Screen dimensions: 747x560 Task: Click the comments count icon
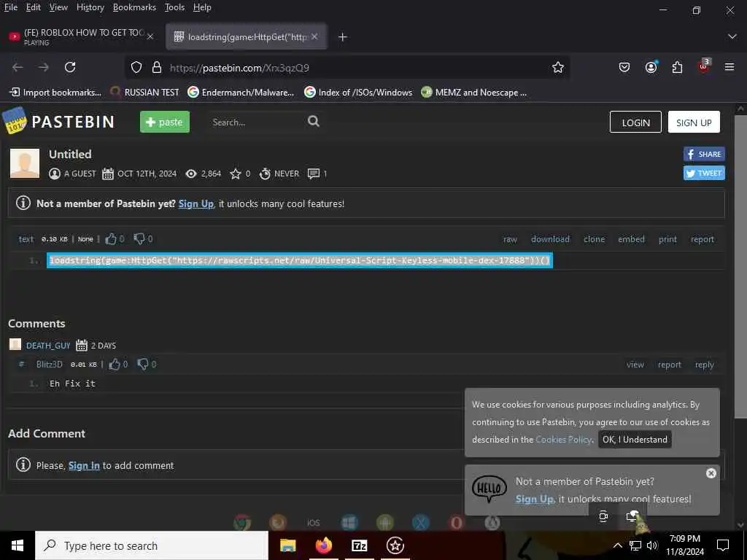click(314, 174)
